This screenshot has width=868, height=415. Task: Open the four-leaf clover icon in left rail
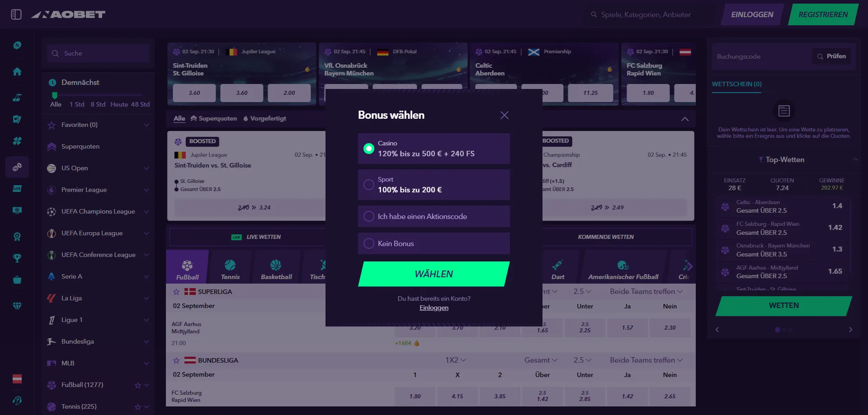click(17, 141)
